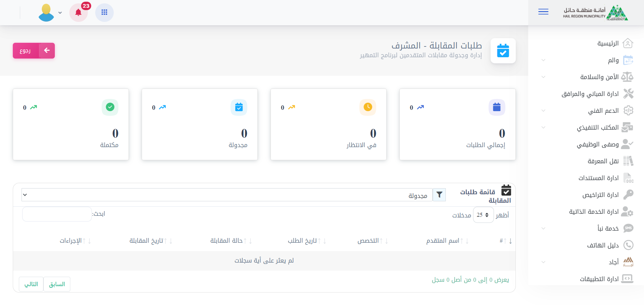This screenshot has width=644, height=305.
Task: Click the ابحث search input field
Action: click(57, 214)
